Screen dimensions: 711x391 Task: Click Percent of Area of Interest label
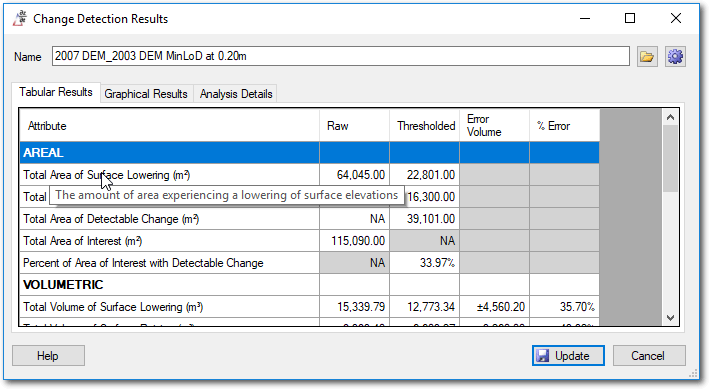143,263
